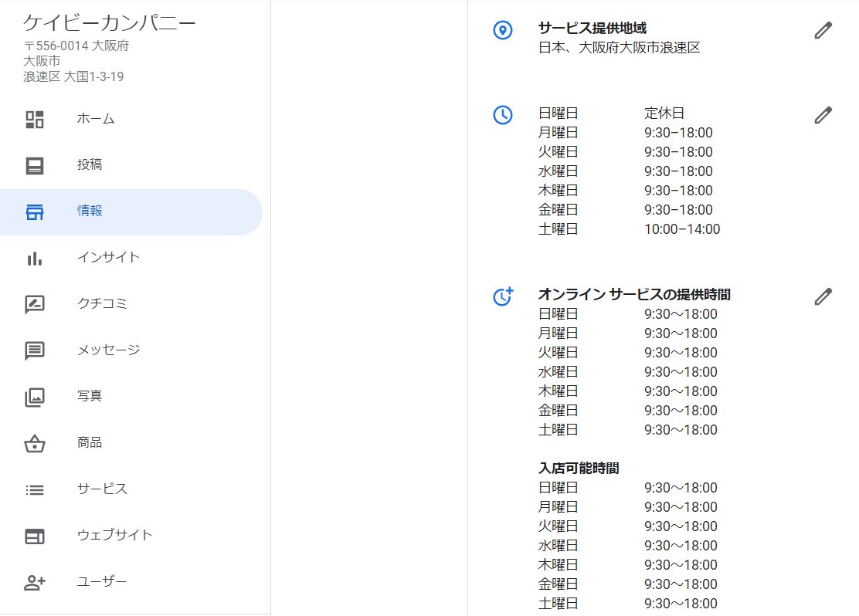Click 水曜日 row under 入店可能時間
The width and height of the screenshot is (859, 616).
(x=628, y=545)
